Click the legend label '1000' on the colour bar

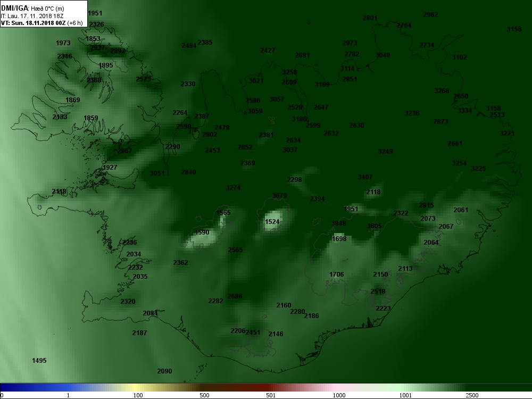point(338,395)
